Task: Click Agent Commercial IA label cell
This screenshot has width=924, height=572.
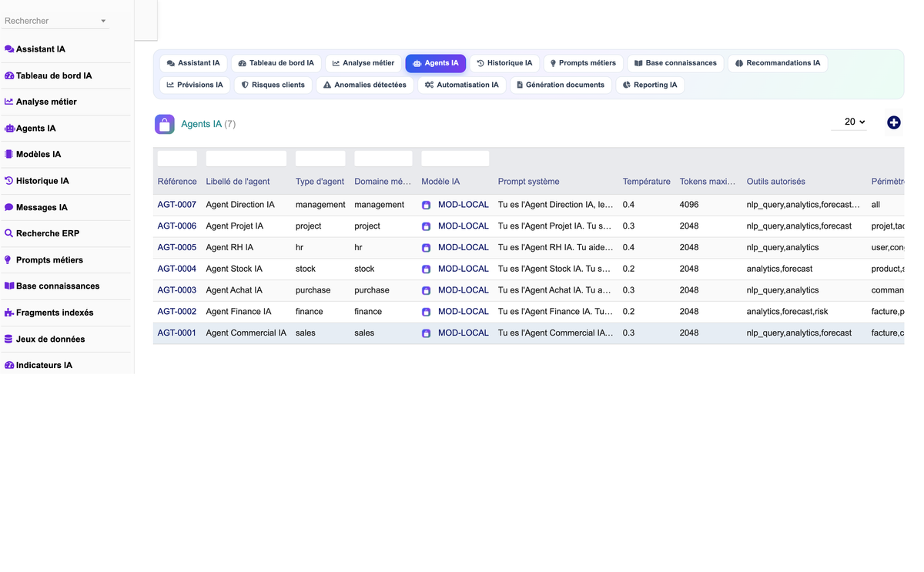Action: [x=246, y=333]
